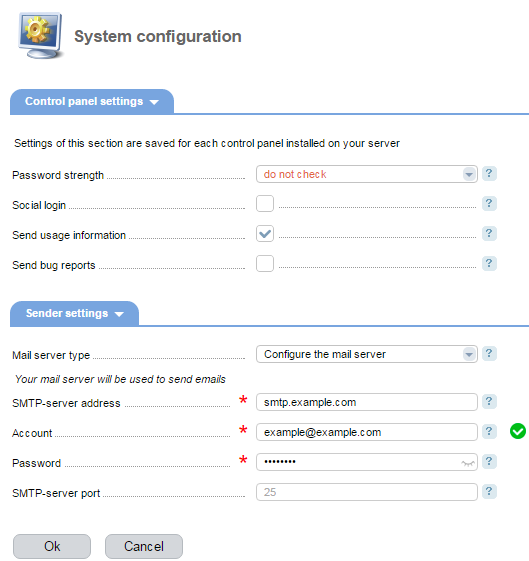Open help for SMTP-server address

click(x=489, y=401)
